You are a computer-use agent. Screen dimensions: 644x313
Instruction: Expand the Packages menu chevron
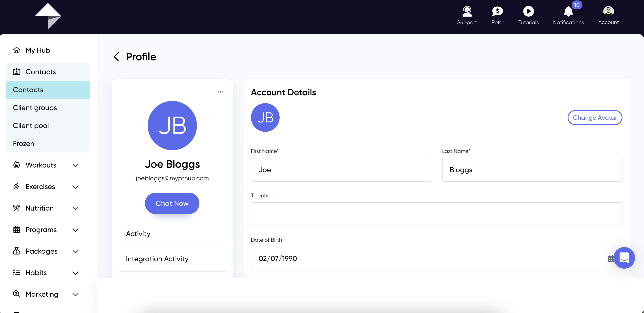[x=76, y=251]
